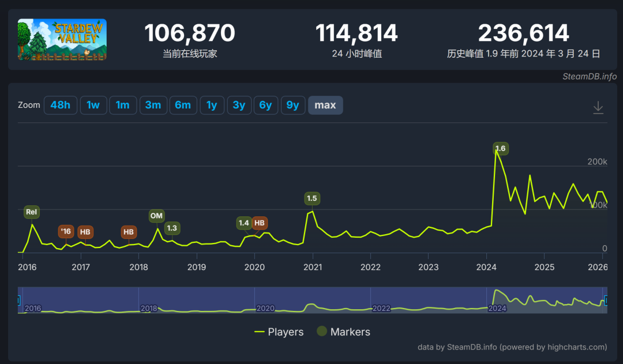This screenshot has width=623, height=364.
Task: Set zoom range to 1m
Action: (x=123, y=106)
